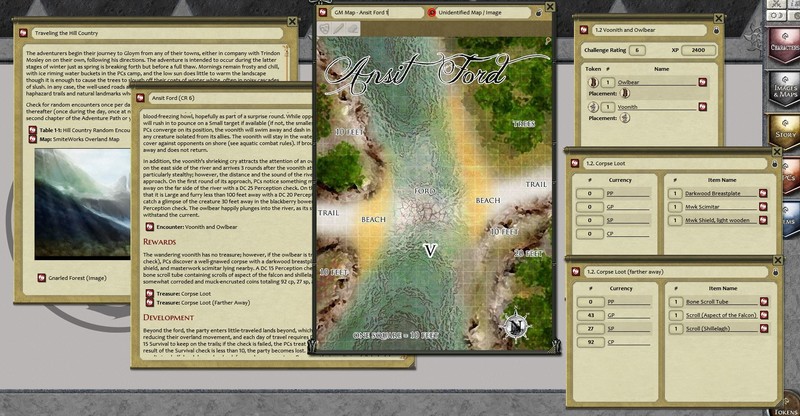Image resolution: width=800 pixels, height=416 pixels.
Task: Open Encounter: Voonith and Owlbear link
Action: [x=149, y=227]
